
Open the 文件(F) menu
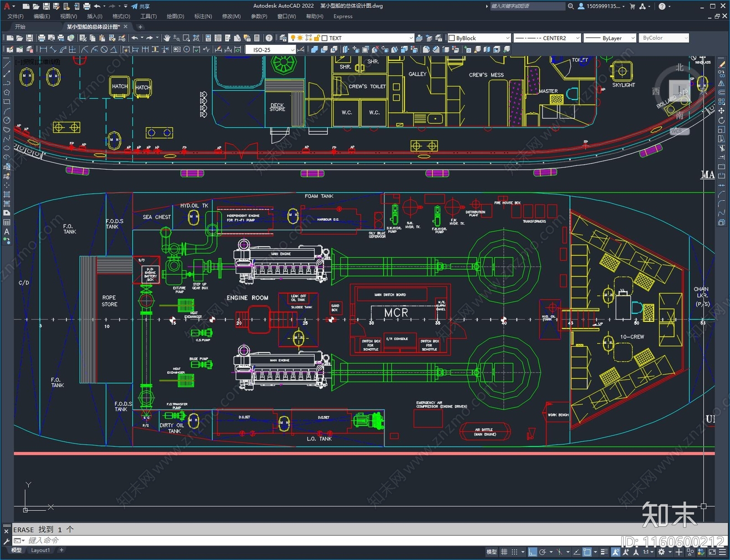coord(16,16)
